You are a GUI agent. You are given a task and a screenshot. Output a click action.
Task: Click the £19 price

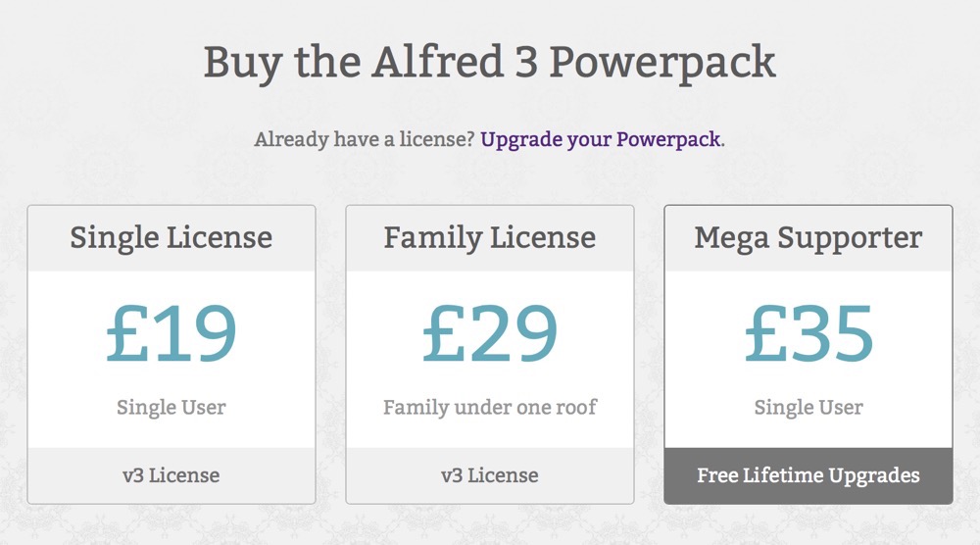click(171, 333)
